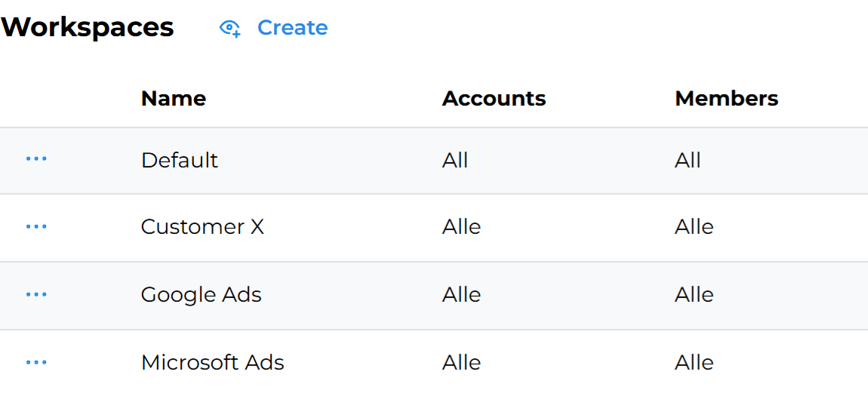
Task: Select the Microsoft Ads workspace name
Action: (212, 362)
